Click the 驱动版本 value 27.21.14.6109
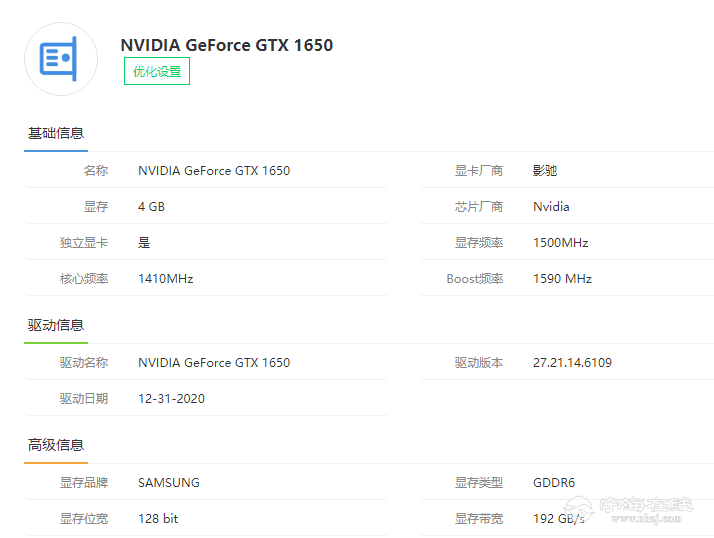This screenshot has height=538, width=714. pyautogui.click(x=572, y=363)
